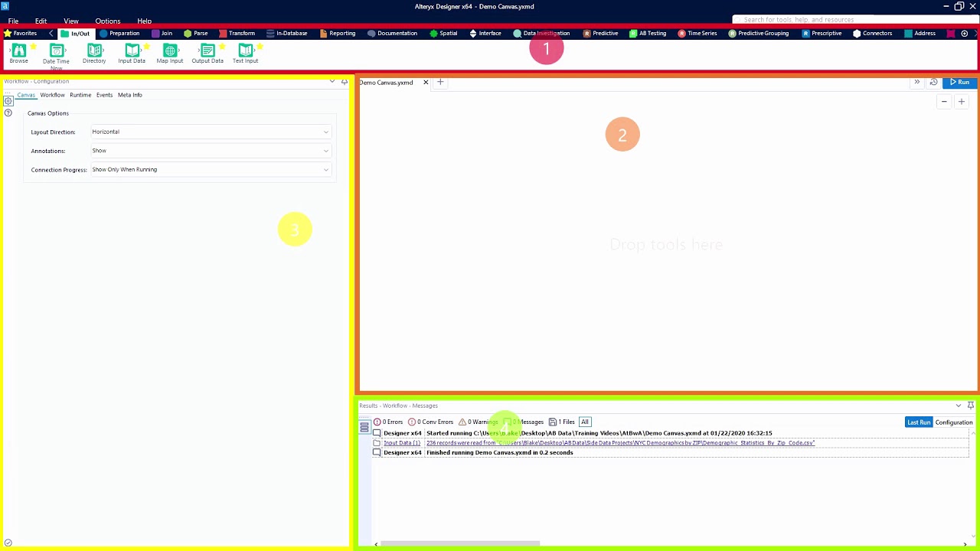980x551 pixels.
Task: Toggle favorite star on Text Input tool
Action: coord(260,47)
